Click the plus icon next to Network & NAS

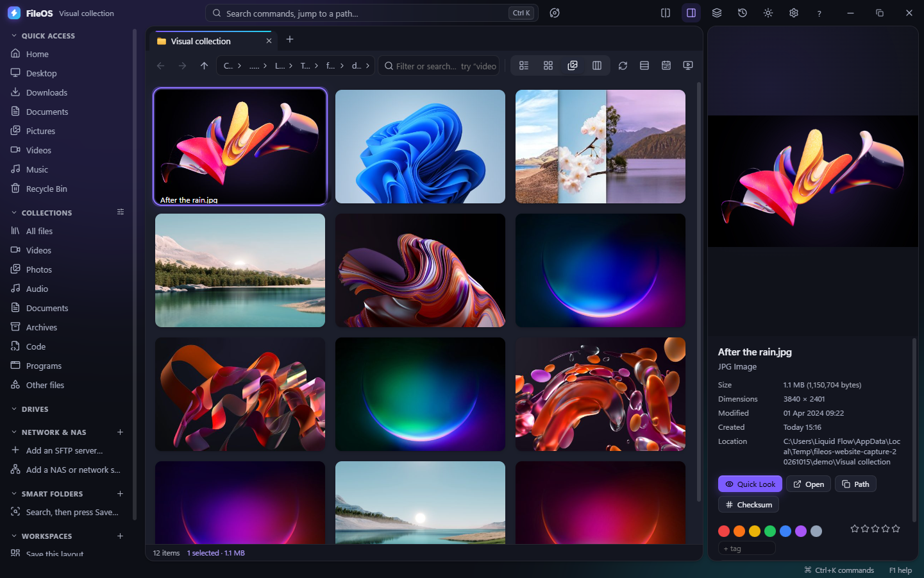click(120, 432)
